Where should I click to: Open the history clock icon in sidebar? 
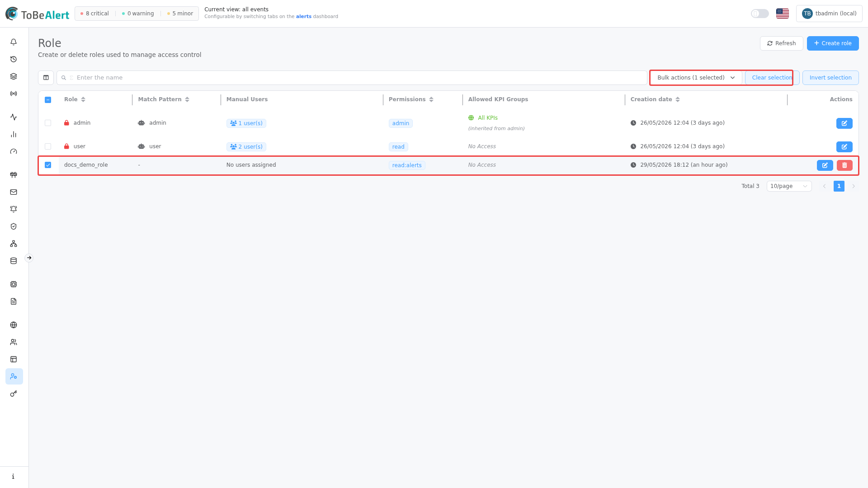(x=14, y=59)
